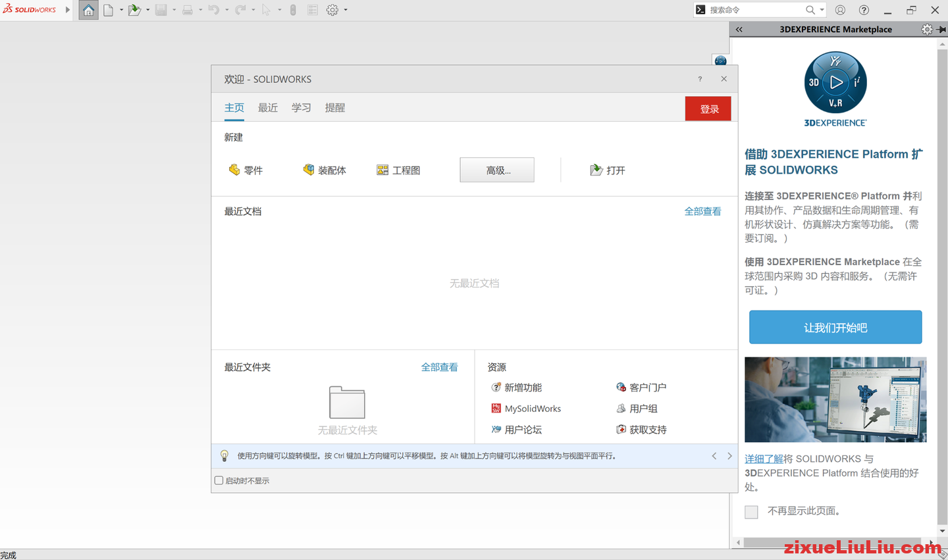
Task: Click the SOLIDWORKS Home icon in toolbar
Action: pos(88,10)
